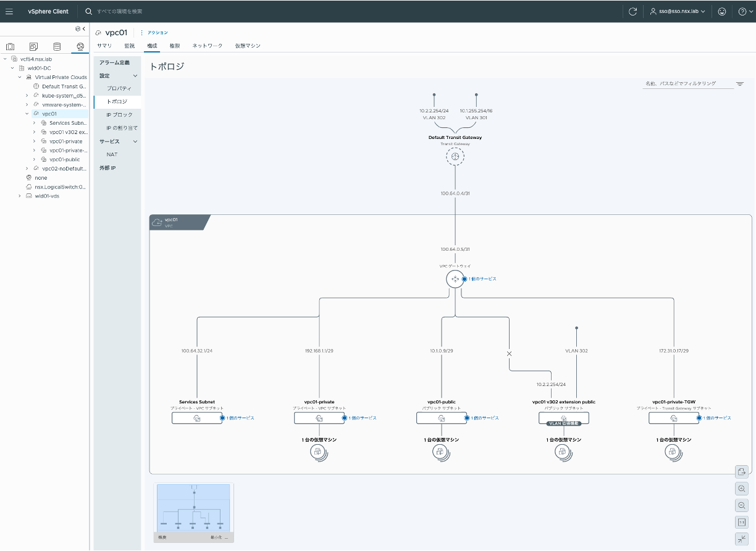
Task: Open virtual machines icon under vpc01-private-TGW
Action: 674,452
